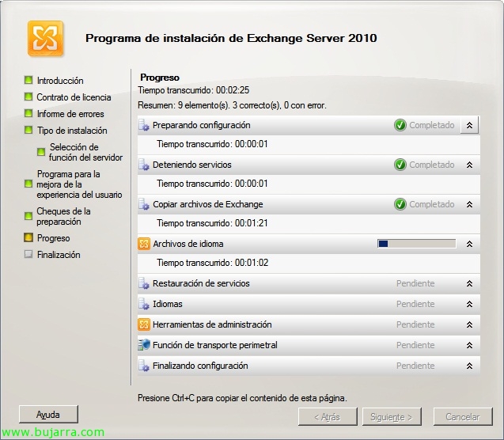Click the 'Resumen: 9 elemento(s)' summary line
This screenshot has height=440, width=504.
point(232,105)
